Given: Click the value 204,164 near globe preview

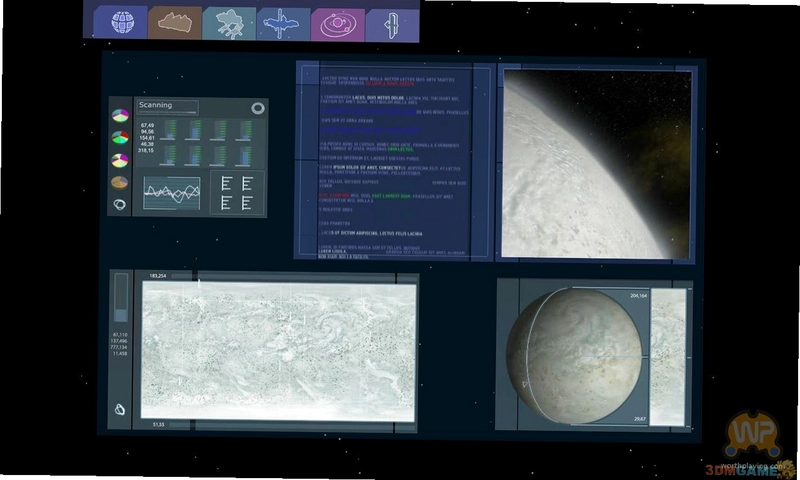Looking at the screenshot, I should coord(639,295).
